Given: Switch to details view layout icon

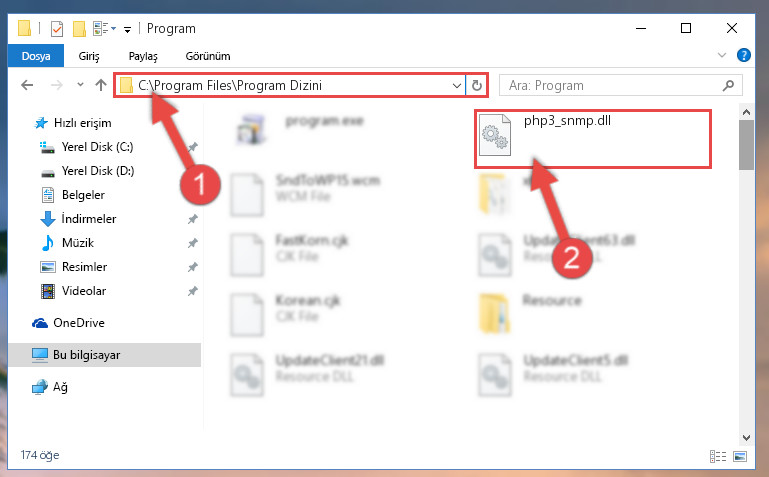Looking at the screenshot, I should (x=718, y=456).
